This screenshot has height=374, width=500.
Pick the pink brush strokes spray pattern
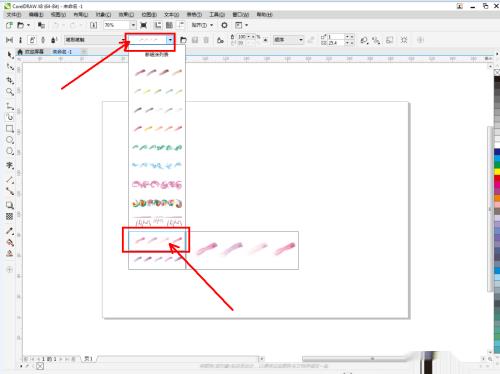pos(157,240)
